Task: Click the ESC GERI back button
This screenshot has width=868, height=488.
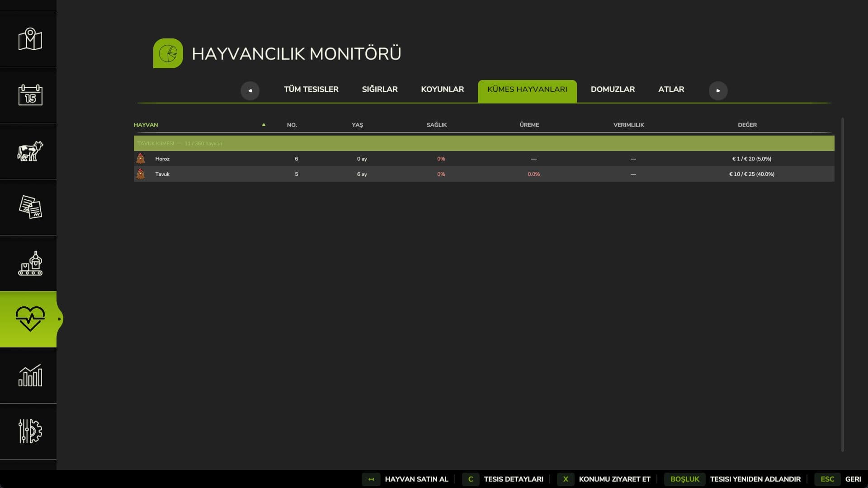Action: click(838, 479)
